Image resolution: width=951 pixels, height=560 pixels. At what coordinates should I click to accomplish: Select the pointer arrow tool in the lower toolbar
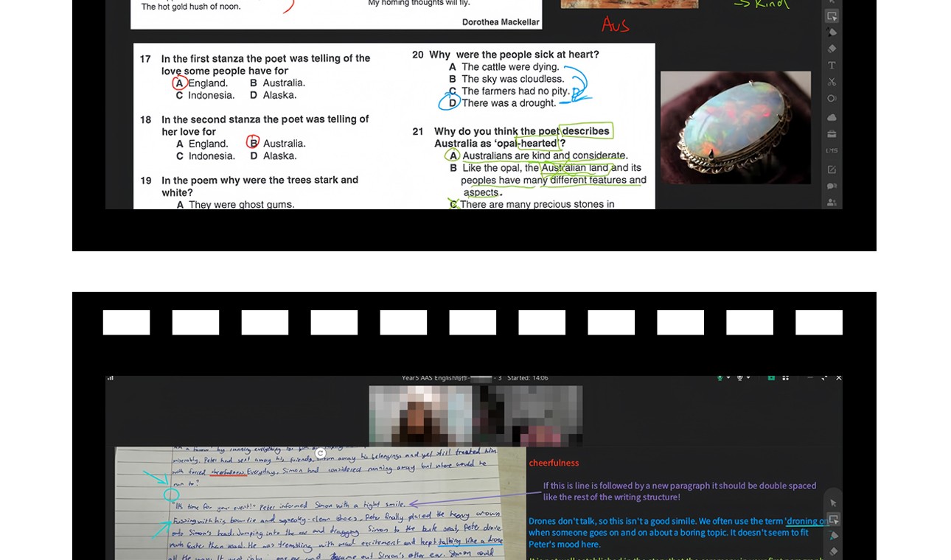[x=833, y=503]
